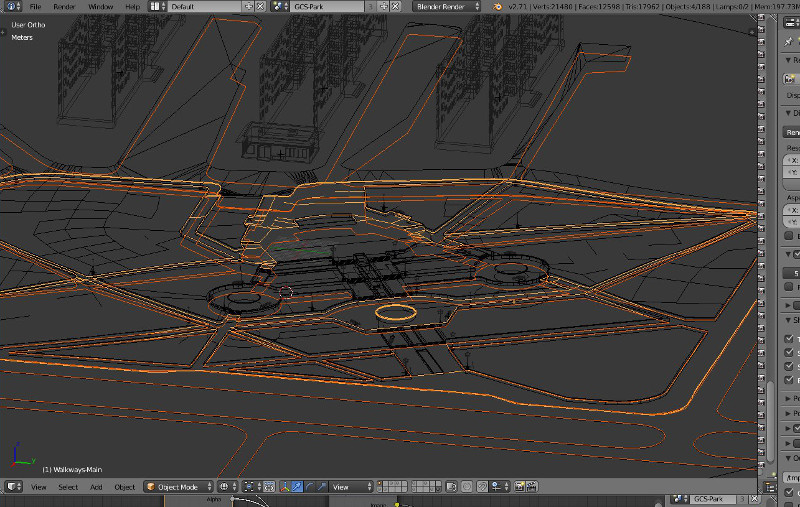Screen dimensions: 800x507
Task: Toggle lock camera to layers icon
Action: click(451, 487)
